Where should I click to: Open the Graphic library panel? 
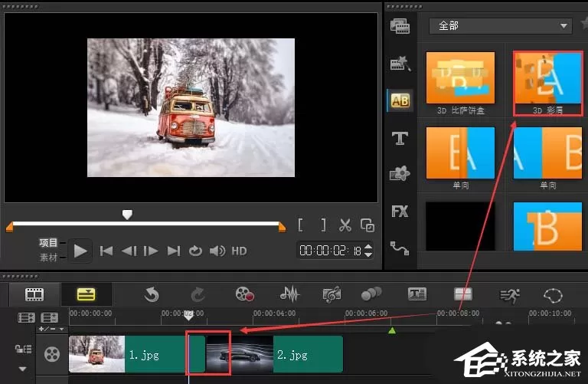click(x=400, y=174)
